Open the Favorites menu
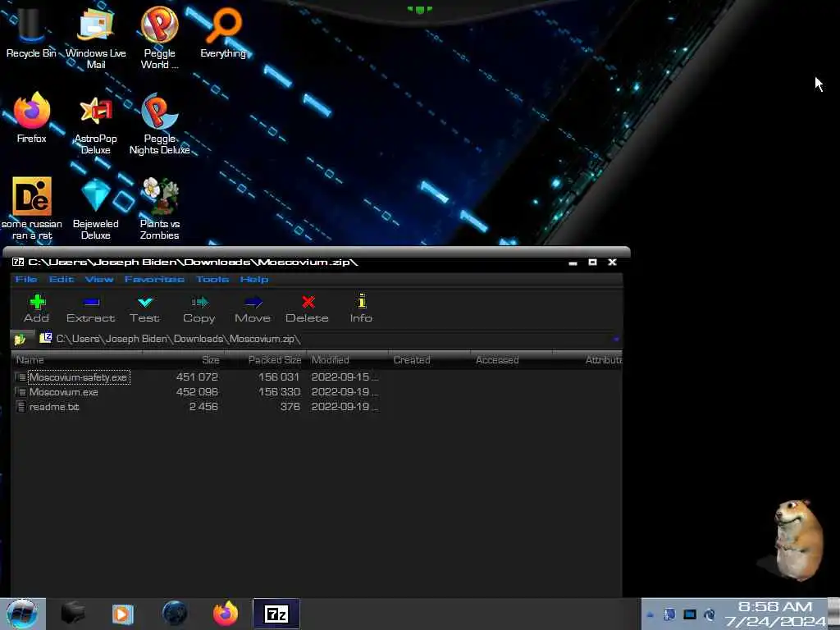The image size is (840, 630). [x=154, y=279]
